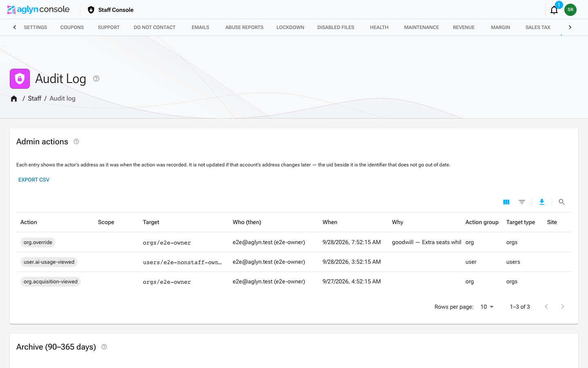This screenshot has width=588, height=368.
Task: Click the pink Audit Log shield badge
Action: pyautogui.click(x=20, y=79)
